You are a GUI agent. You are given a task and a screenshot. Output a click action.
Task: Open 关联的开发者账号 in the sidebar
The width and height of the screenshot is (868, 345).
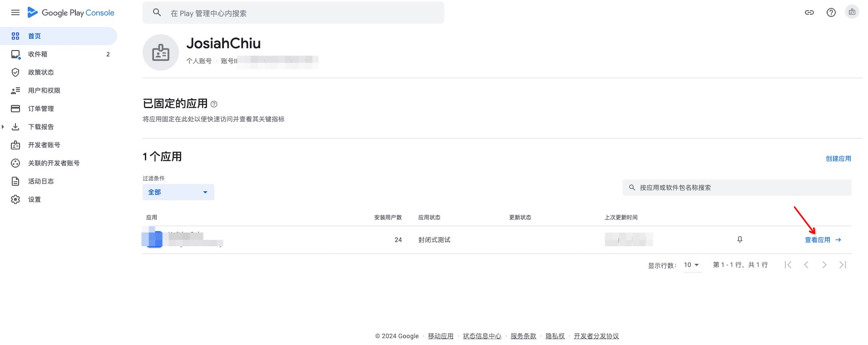click(x=59, y=163)
